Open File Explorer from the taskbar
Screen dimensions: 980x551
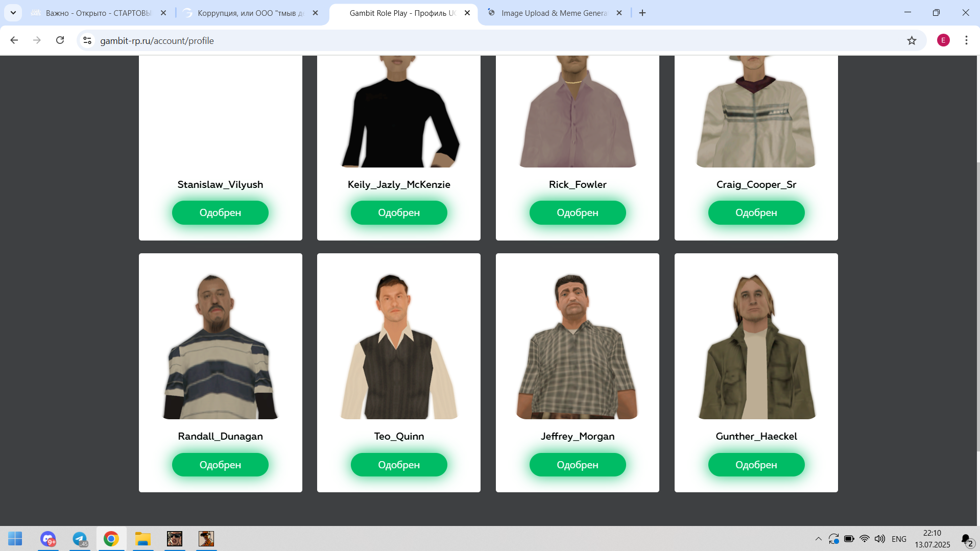coord(143,539)
